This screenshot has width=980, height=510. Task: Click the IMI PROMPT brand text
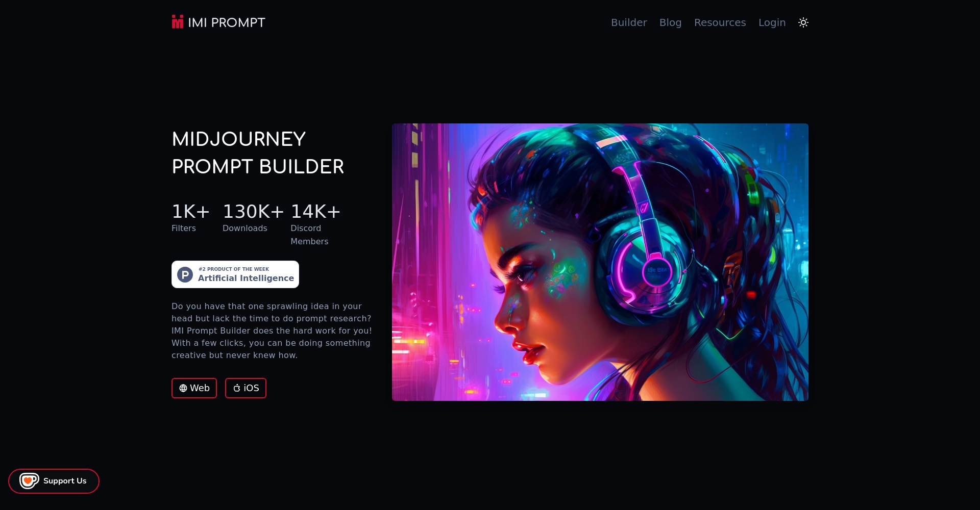227,22
